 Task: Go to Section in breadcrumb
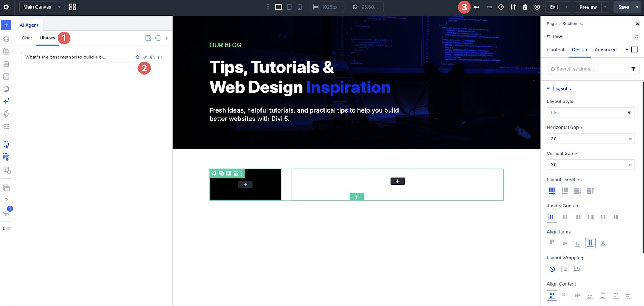[x=570, y=24]
